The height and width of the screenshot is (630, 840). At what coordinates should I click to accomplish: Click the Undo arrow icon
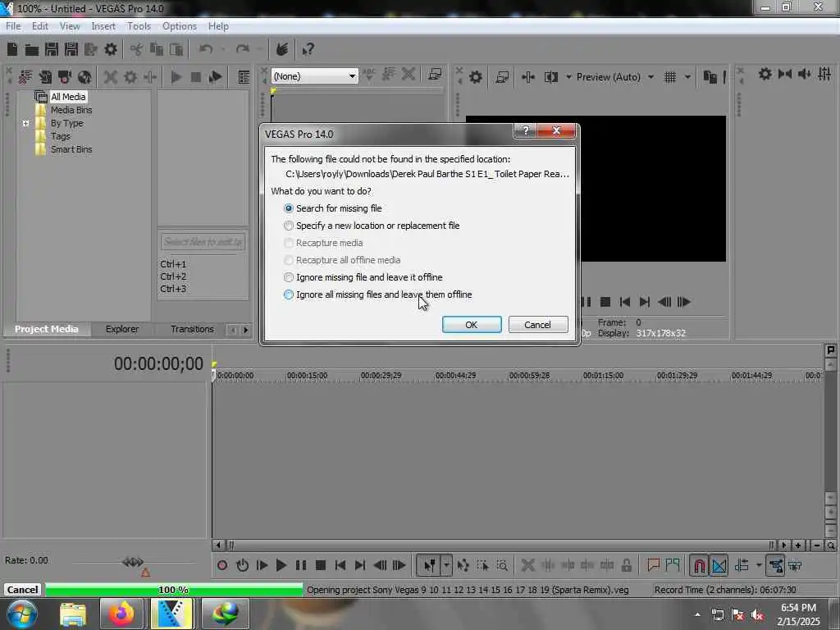(206, 50)
